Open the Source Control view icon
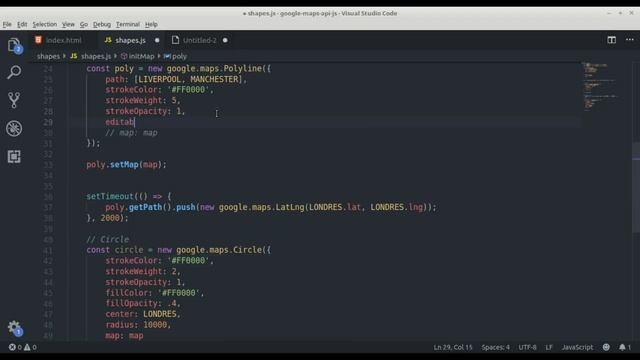The height and width of the screenshot is (360, 640). (x=14, y=100)
